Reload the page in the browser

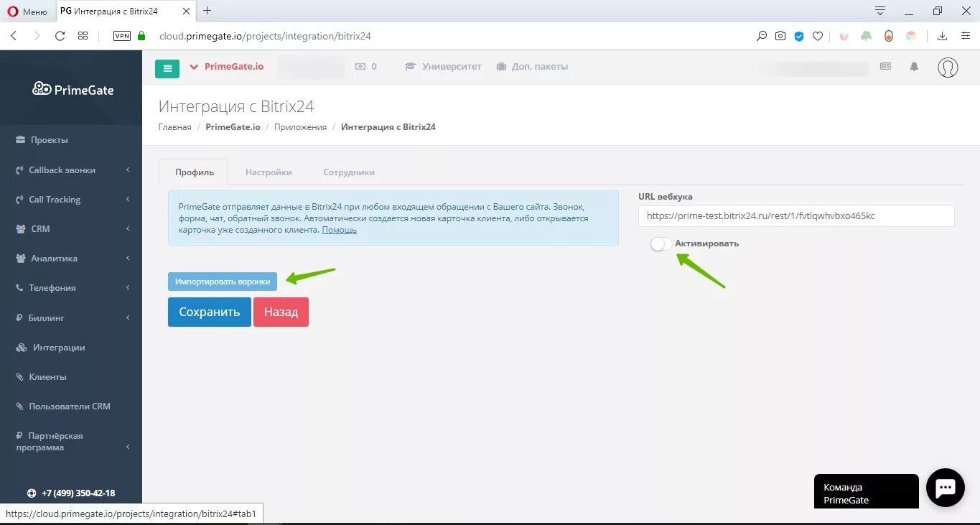[60, 36]
